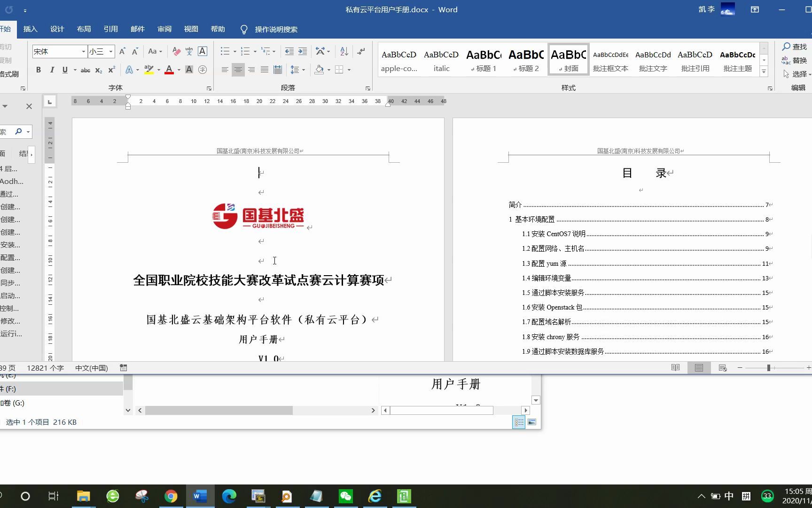
Task: Click borders icon in paragraph group
Action: pyautogui.click(x=339, y=70)
